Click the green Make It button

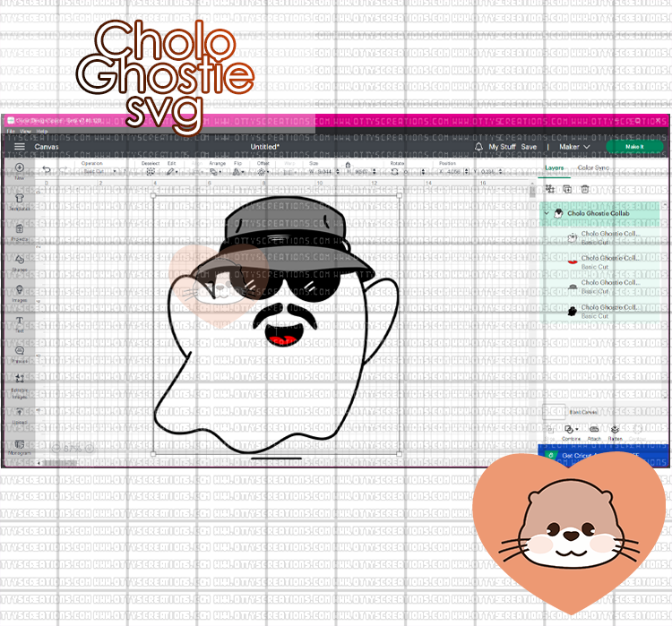click(634, 146)
